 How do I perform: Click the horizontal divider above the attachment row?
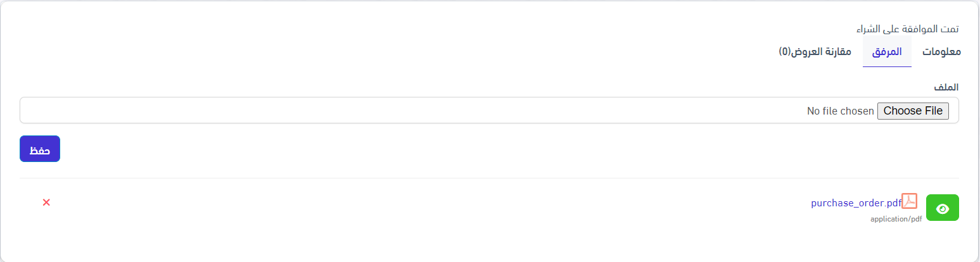point(489,178)
